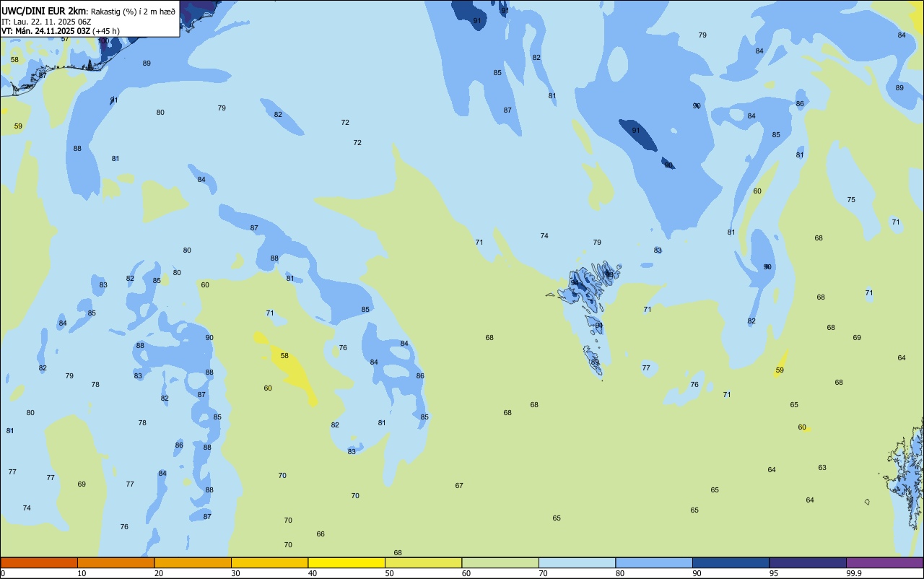The height and width of the screenshot is (579, 924).
Task: Pick the amber 20–30 legend segment
Action: click(x=193, y=562)
